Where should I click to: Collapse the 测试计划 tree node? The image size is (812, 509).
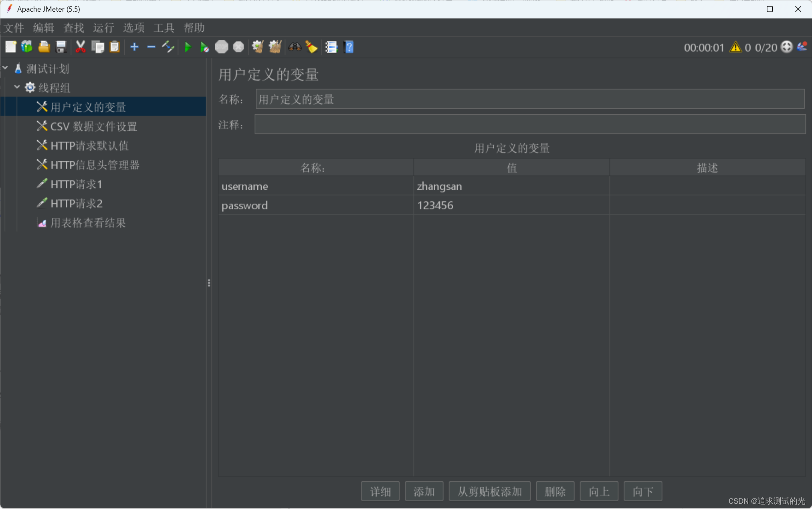(x=5, y=68)
